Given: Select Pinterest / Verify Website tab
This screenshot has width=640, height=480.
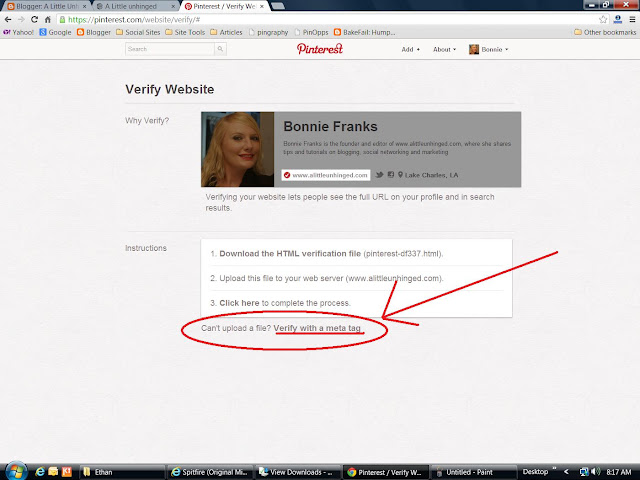Looking at the screenshot, I should click(x=224, y=6).
